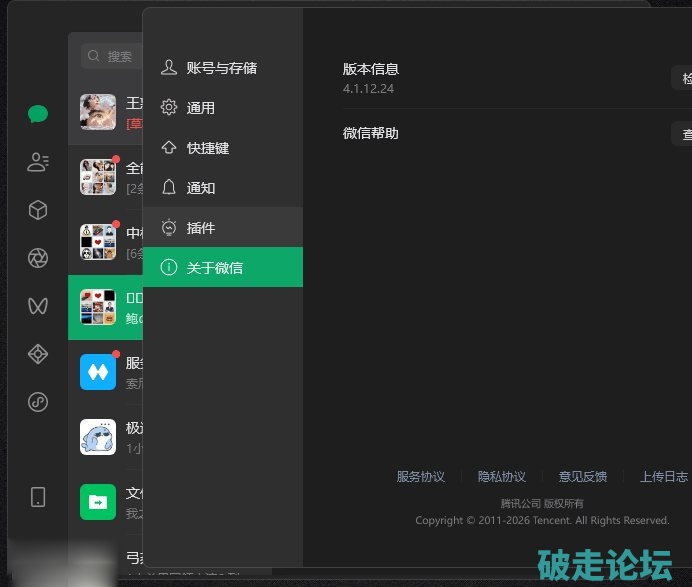Open the Contacts icon in WeChat sidebar
The width and height of the screenshot is (692, 587).
tap(38, 162)
